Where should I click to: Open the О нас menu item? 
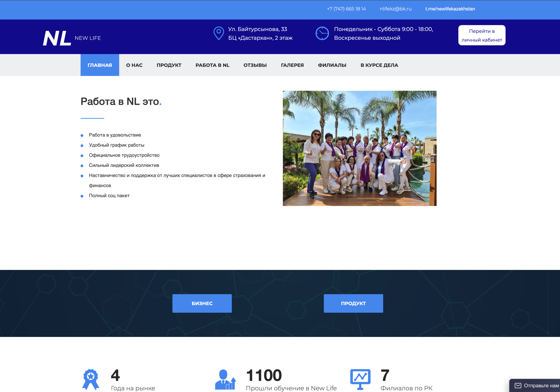134,65
